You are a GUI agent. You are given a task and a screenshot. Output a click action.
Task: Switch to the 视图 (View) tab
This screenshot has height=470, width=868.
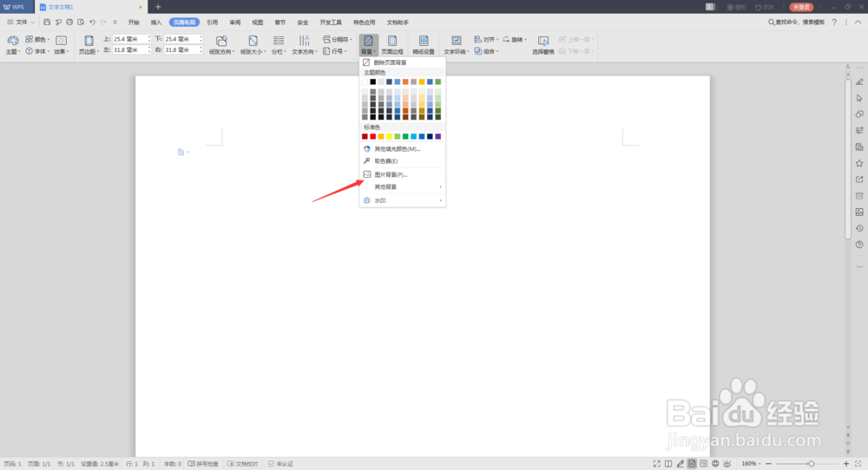pos(258,23)
